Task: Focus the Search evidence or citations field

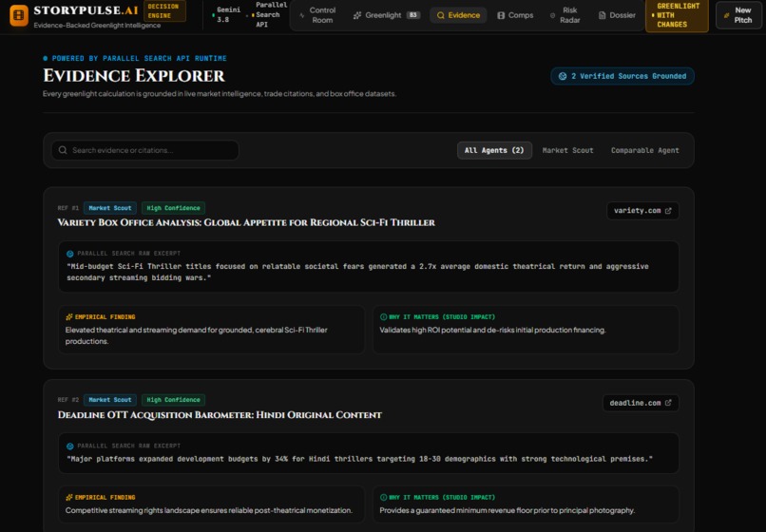Action: pos(145,150)
